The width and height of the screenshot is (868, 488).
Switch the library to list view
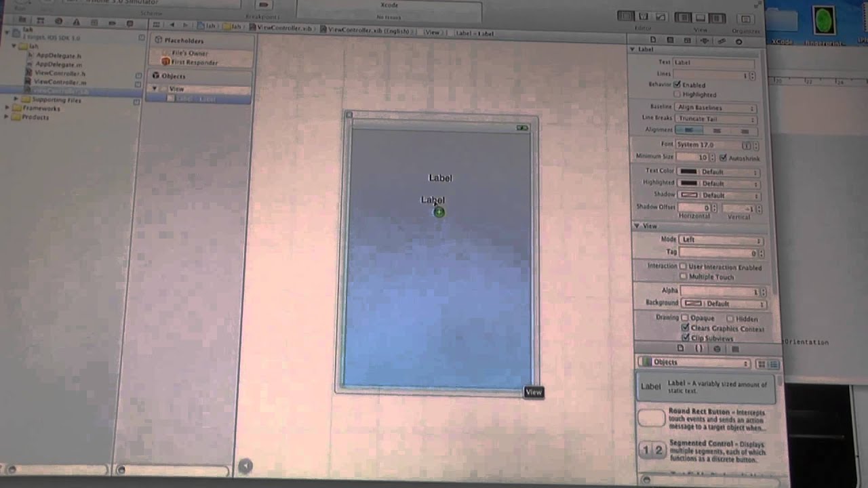point(772,364)
